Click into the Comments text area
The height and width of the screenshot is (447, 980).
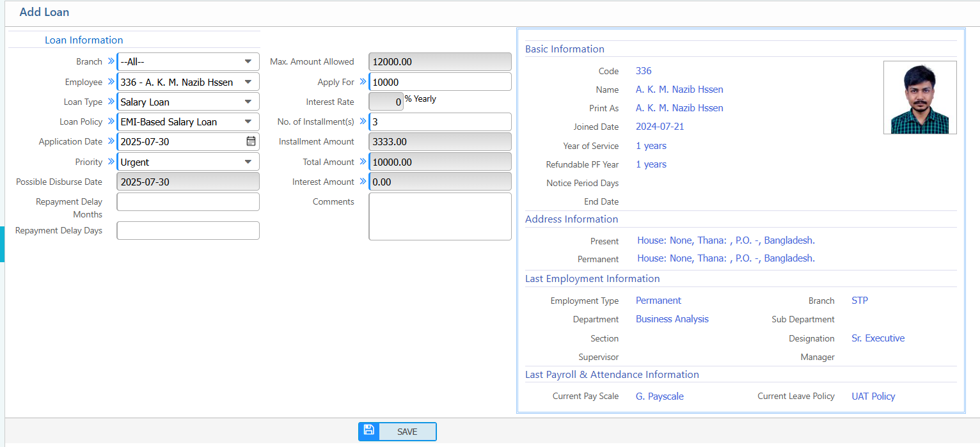tap(440, 217)
